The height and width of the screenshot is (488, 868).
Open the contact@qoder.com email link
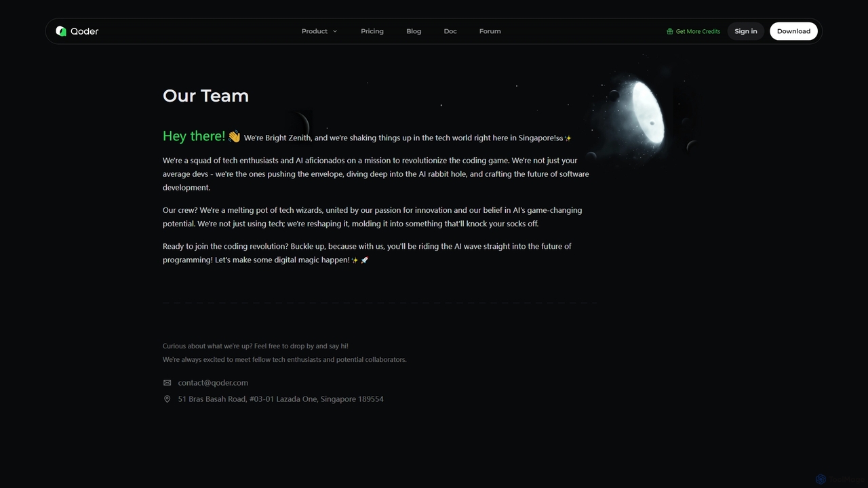(213, 383)
